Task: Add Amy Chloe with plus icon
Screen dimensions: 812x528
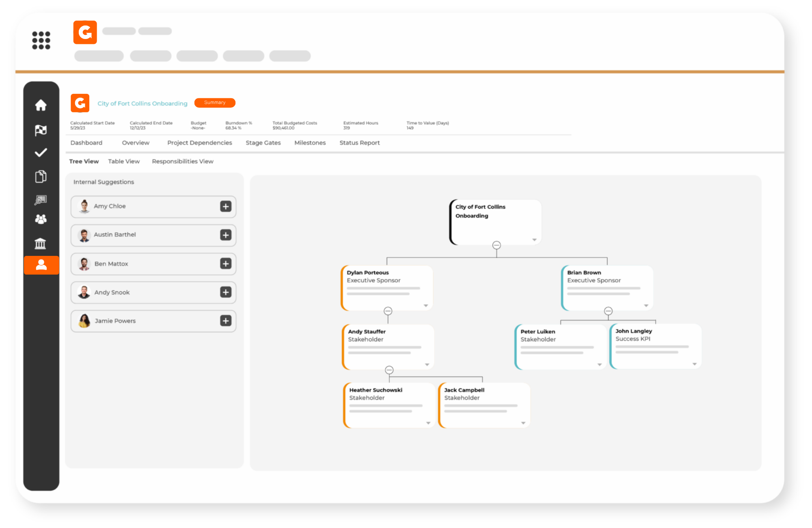Action: click(x=226, y=206)
